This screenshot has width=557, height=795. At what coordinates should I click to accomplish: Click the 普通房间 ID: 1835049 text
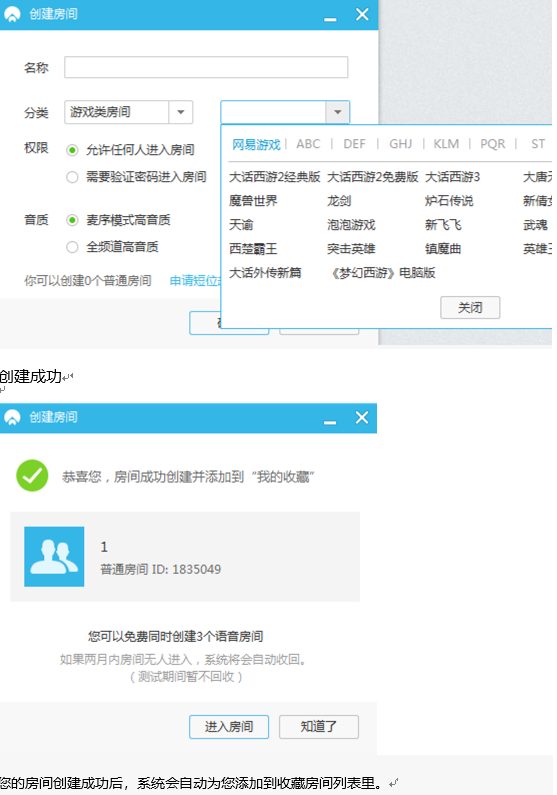pos(161,569)
